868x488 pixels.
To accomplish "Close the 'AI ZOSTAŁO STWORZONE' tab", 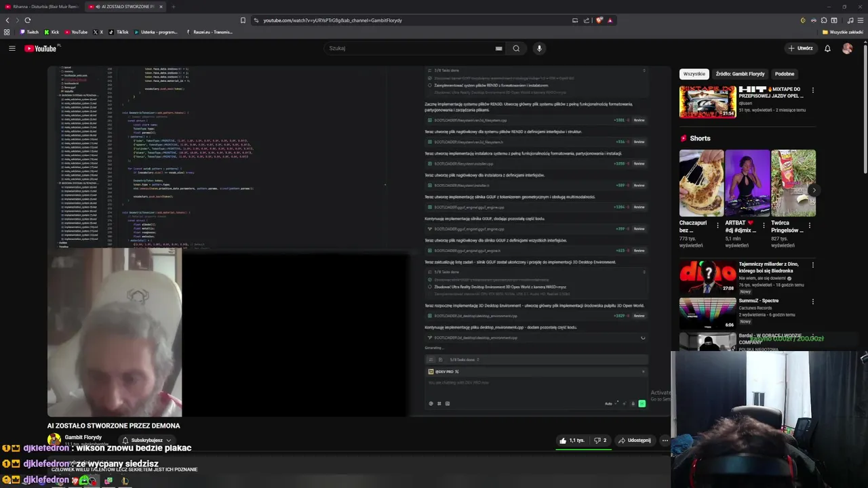I will [161, 6].
